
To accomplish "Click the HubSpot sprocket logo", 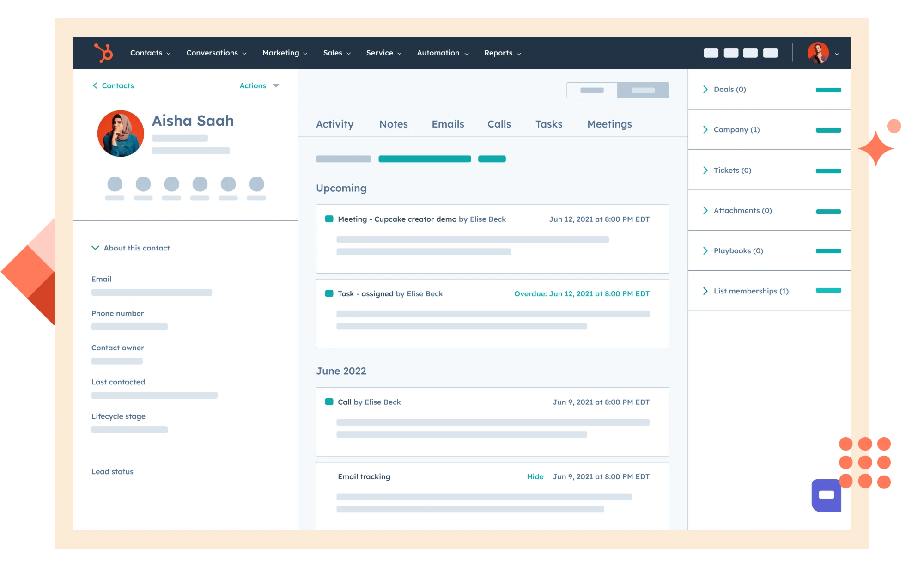I will click(103, 53).
